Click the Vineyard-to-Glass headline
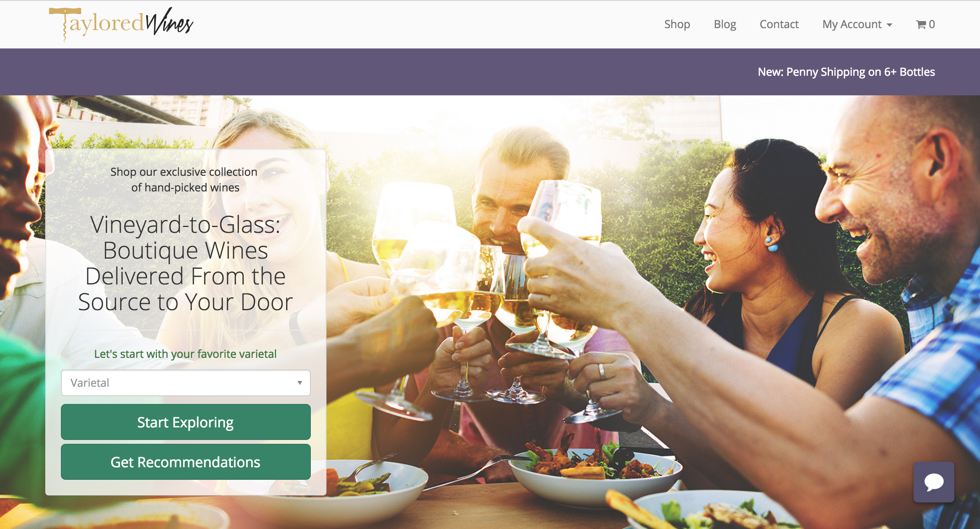Screen dimensions: 980x529 click(185, 263)
